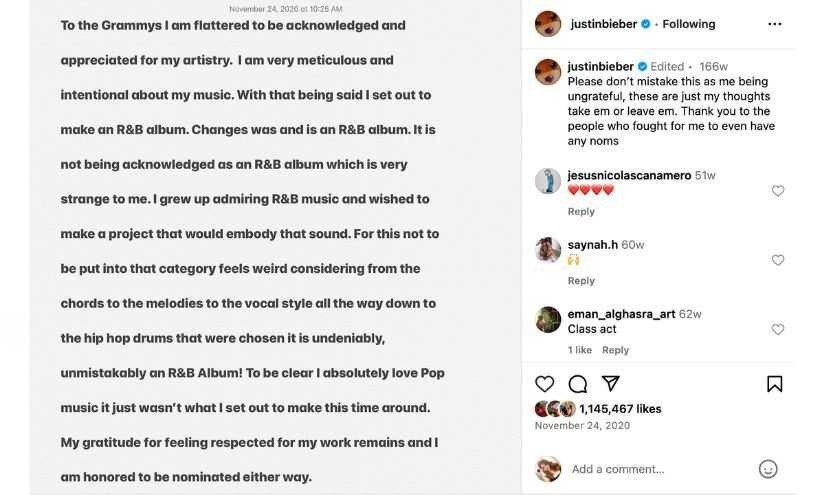
Task: Like jesusnicolascanamero's comment
Action: [x=778, y=191]
